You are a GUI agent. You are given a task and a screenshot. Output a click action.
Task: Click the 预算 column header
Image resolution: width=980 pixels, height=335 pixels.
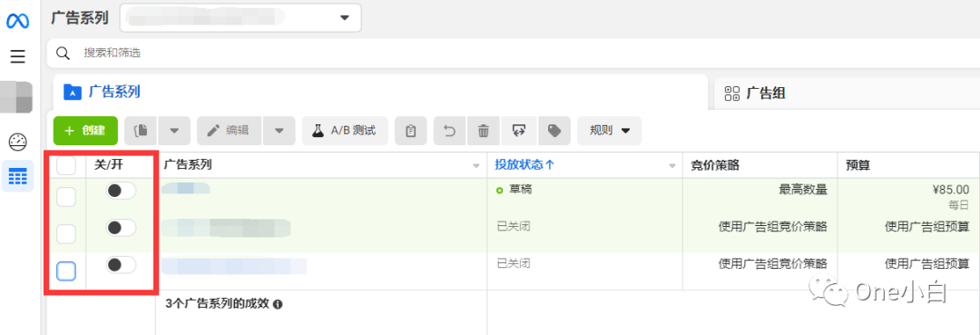857,165
